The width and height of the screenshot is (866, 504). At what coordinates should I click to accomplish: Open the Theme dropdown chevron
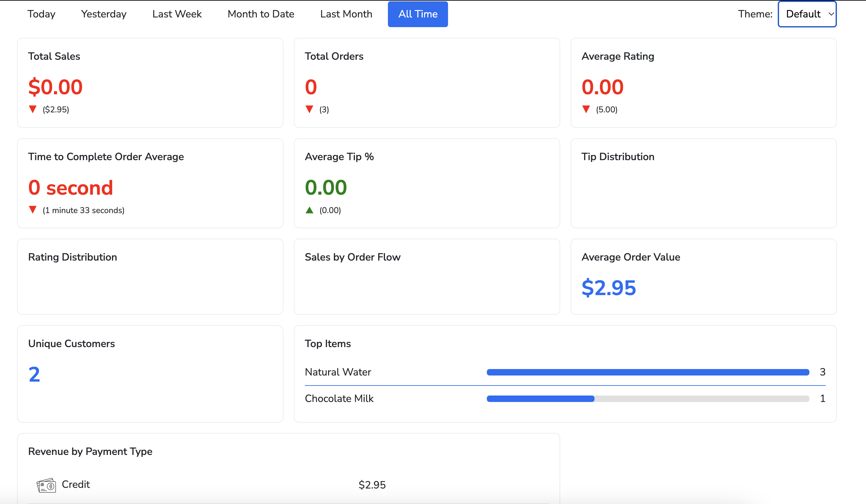point(831,14)
